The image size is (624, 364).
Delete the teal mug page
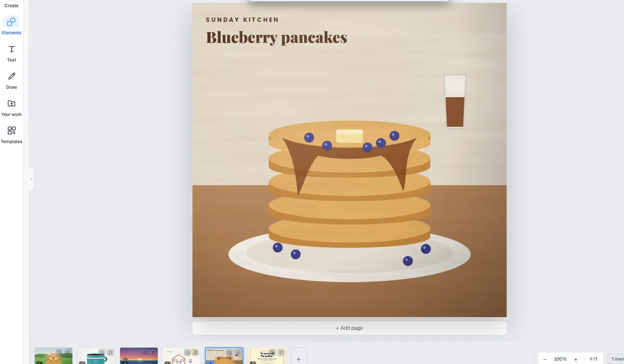pyautogui.click(x=110, y=353)
